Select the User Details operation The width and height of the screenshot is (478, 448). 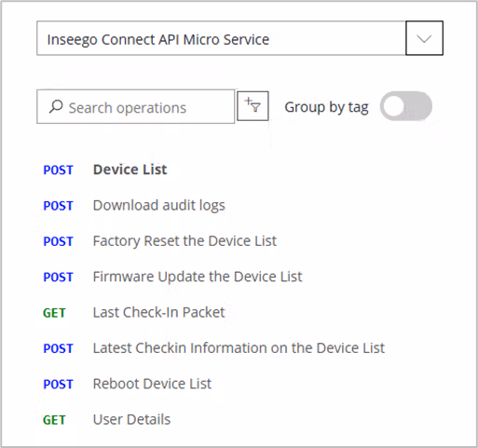(x=131, y=419)
